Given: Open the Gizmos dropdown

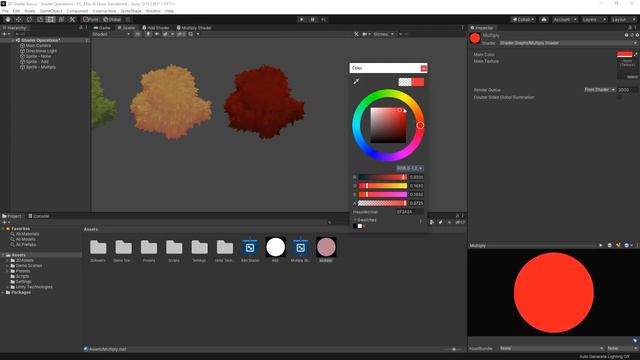Looking at the screenshot, I should pos(383,34).
